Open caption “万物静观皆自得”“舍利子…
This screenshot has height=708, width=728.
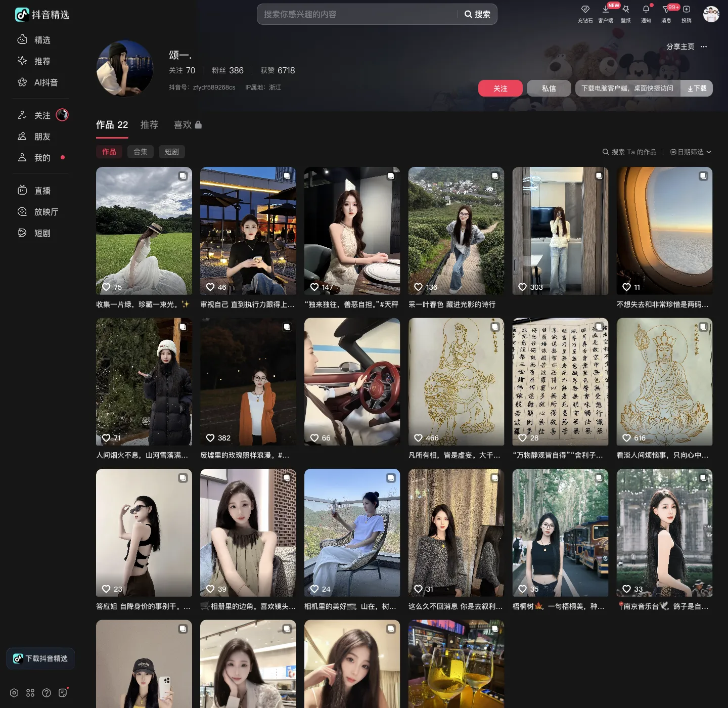click(558, 455)
